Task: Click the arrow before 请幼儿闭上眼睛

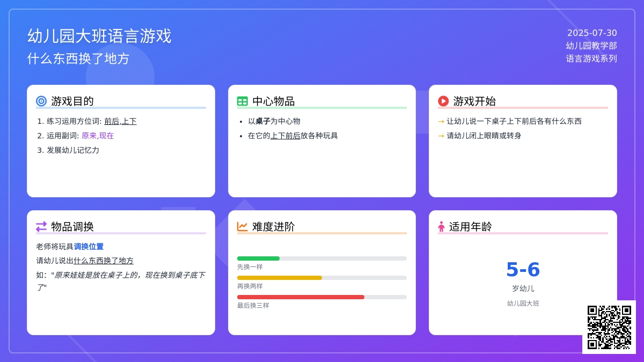Action: coord(441,136)
